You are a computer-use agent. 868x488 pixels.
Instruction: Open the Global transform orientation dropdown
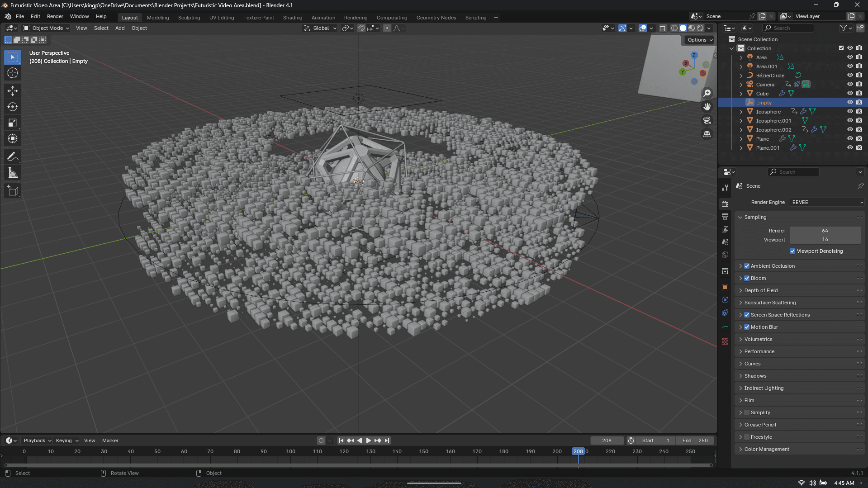[320, 28]
